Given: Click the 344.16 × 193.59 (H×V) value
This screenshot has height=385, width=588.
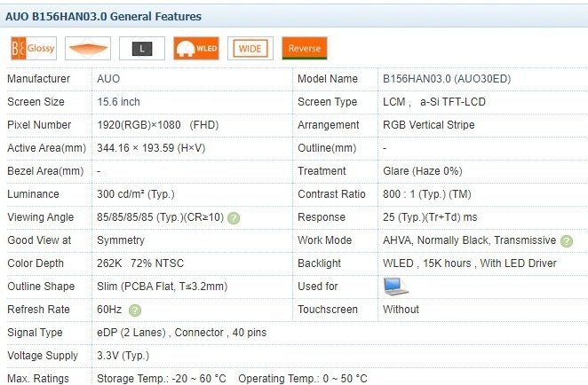Looking at the screenshot, I should [x=151, y=148].
